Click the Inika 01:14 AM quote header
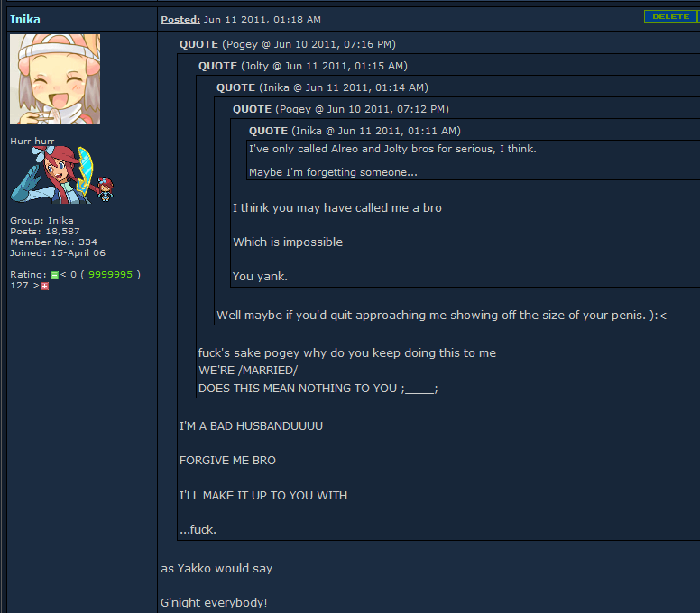The width and height of the screenshot is (700, 613). pyautogui.click(x=322, y=87)
